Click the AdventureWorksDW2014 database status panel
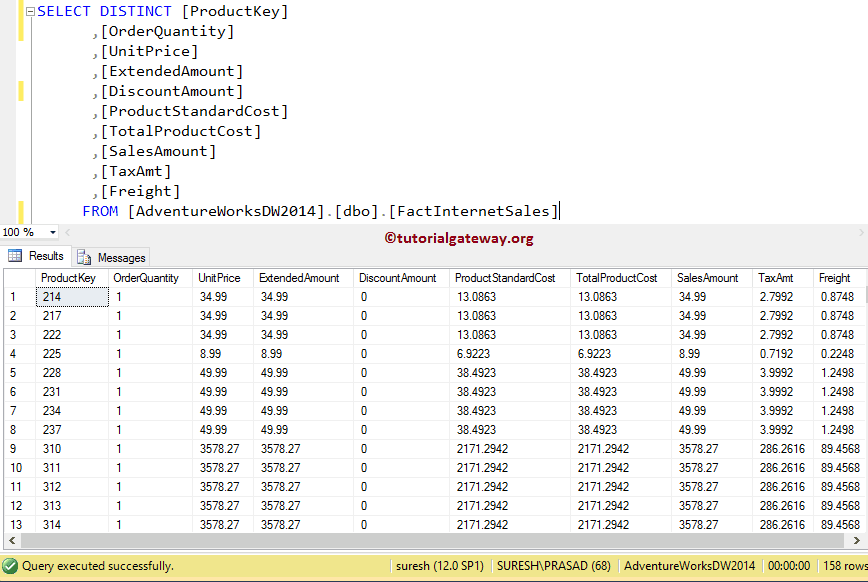This screenshot has width=868, height=582. pyautogui.click(x=689, y=566)
